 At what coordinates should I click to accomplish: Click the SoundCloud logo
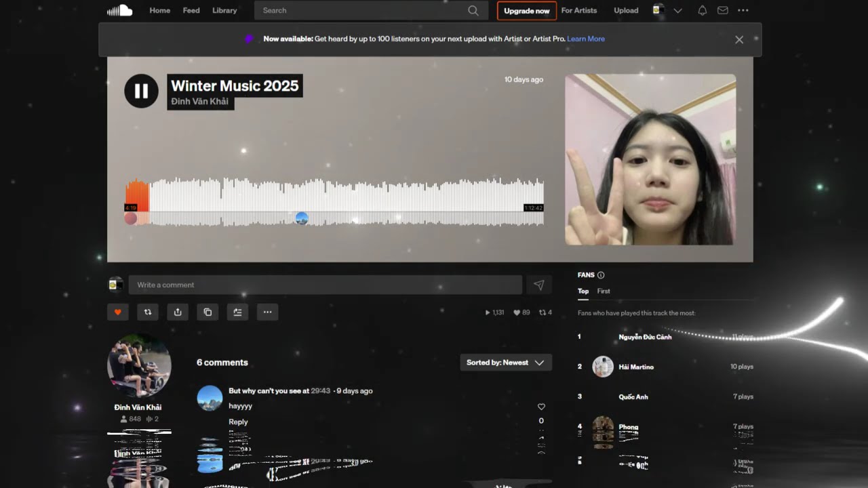(x=119, y=10)
